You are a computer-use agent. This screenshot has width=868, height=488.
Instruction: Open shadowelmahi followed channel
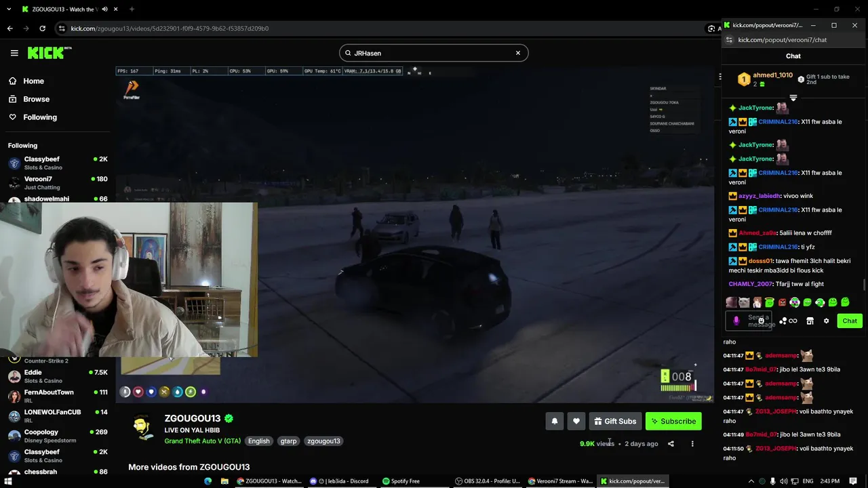click(x=57, y=199)
